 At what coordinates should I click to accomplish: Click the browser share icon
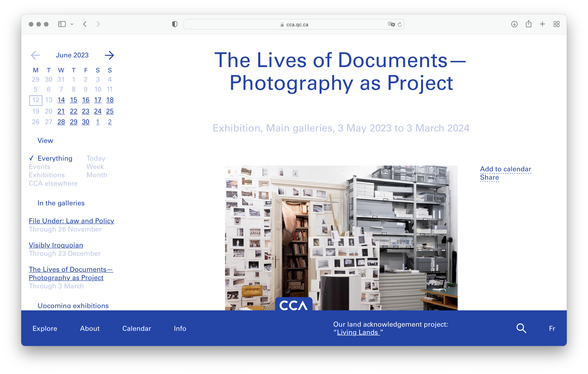click(528, 24)
